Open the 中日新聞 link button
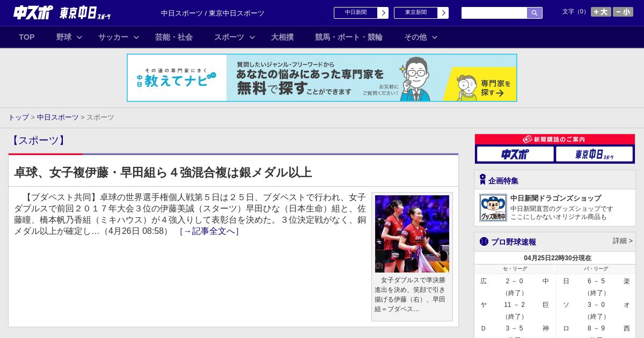The width and height of the screenshot is (644, 338). [x=356, y=13]
